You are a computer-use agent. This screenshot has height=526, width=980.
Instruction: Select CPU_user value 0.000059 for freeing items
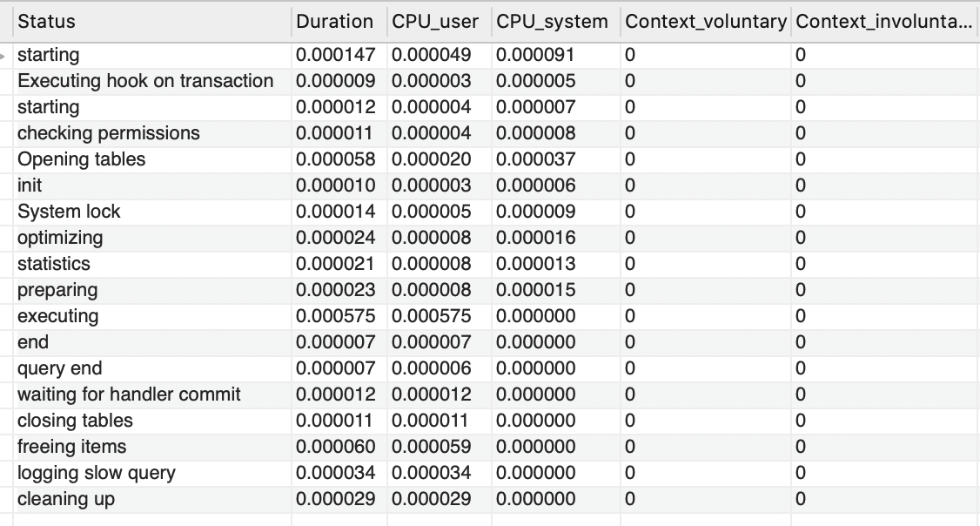(x=431, y=447)
